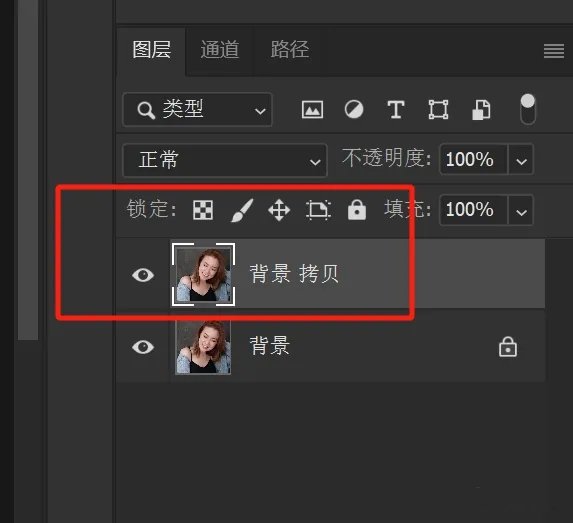Lock image pixels brush icon

[242, 210]
